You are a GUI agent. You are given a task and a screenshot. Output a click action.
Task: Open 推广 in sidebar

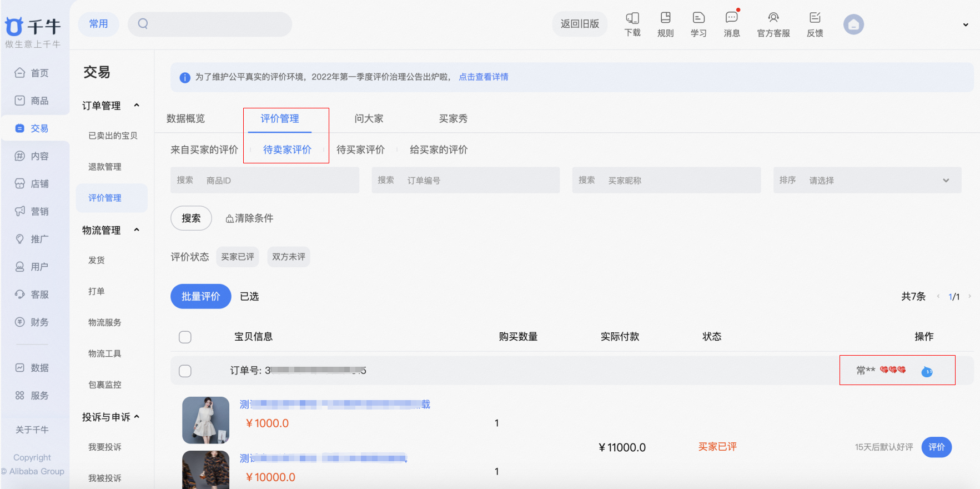coord(32,239)
